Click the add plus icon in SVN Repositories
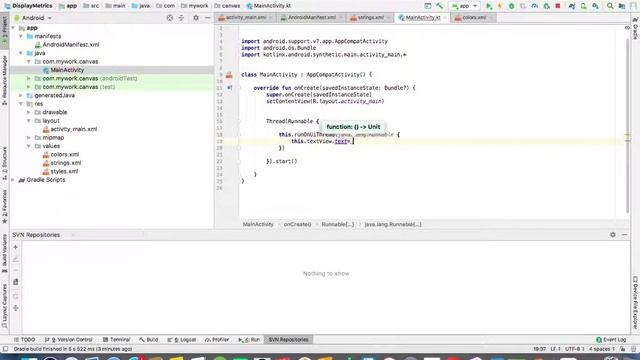 tap(16, 247)
